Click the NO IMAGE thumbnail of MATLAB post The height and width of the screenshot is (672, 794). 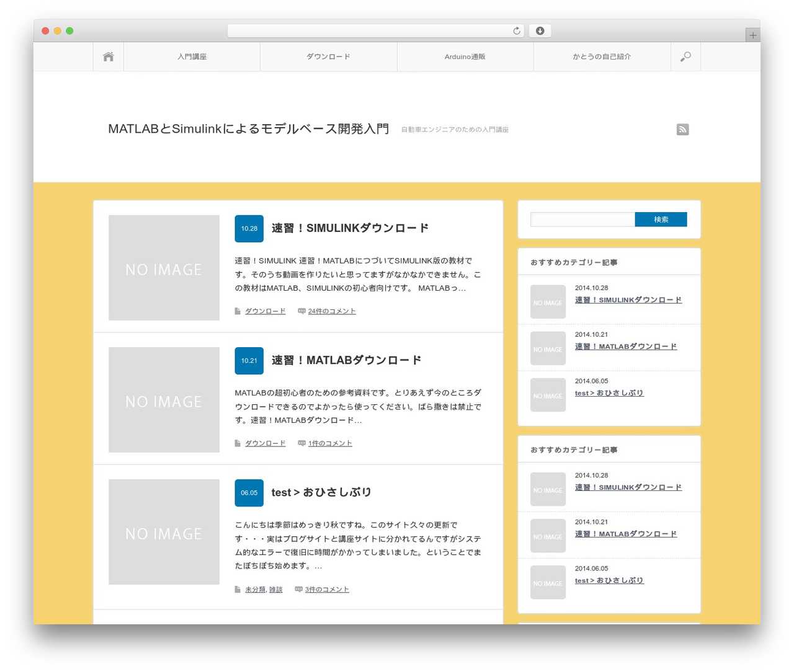pos(164,400)
